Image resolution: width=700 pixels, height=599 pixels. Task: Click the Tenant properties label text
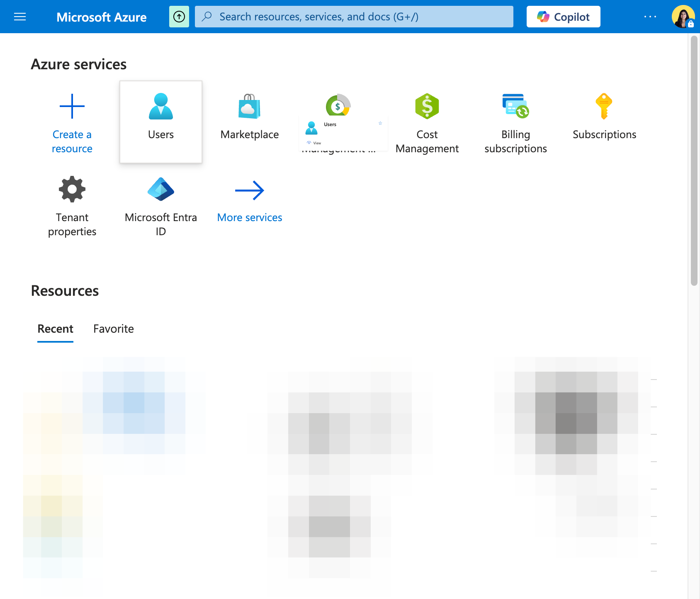click(72, 224)
